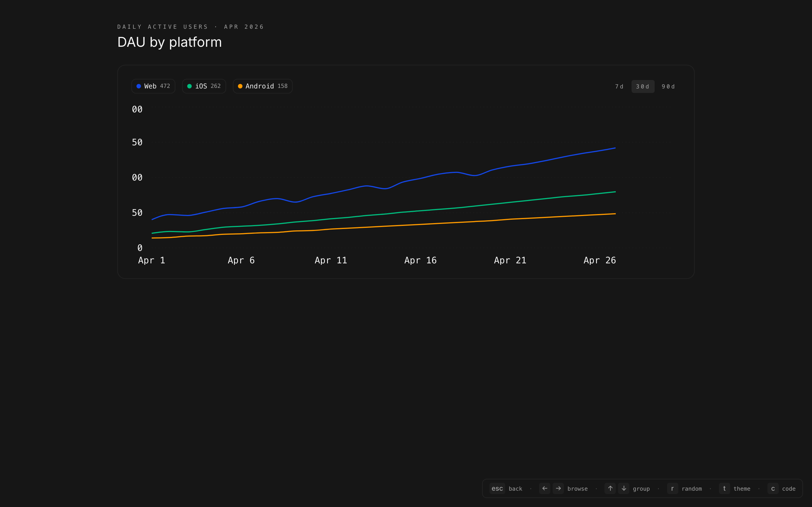Click the c code key

(773, 489)
